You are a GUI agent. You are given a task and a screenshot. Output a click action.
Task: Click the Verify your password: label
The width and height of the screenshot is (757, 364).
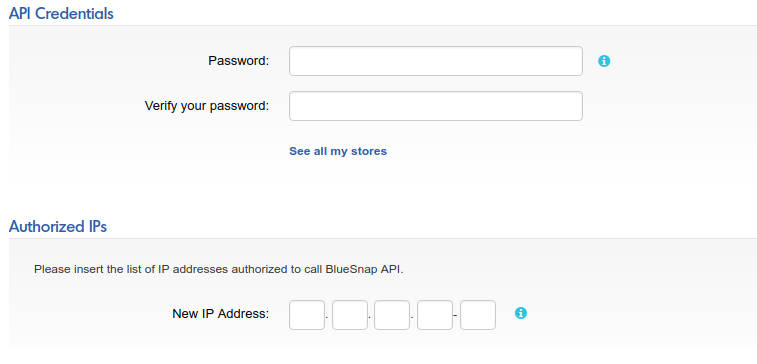click(x=207, y=106)
